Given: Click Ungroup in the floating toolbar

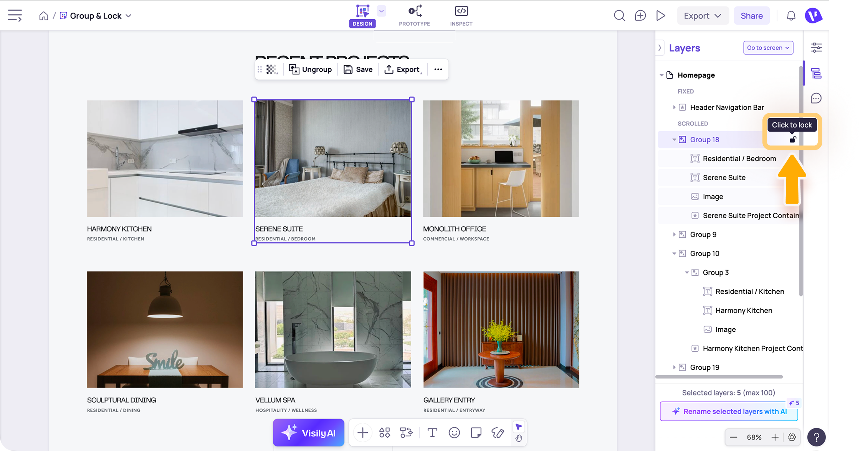Looking at the screenshot, I should click(x=311, y=69).
